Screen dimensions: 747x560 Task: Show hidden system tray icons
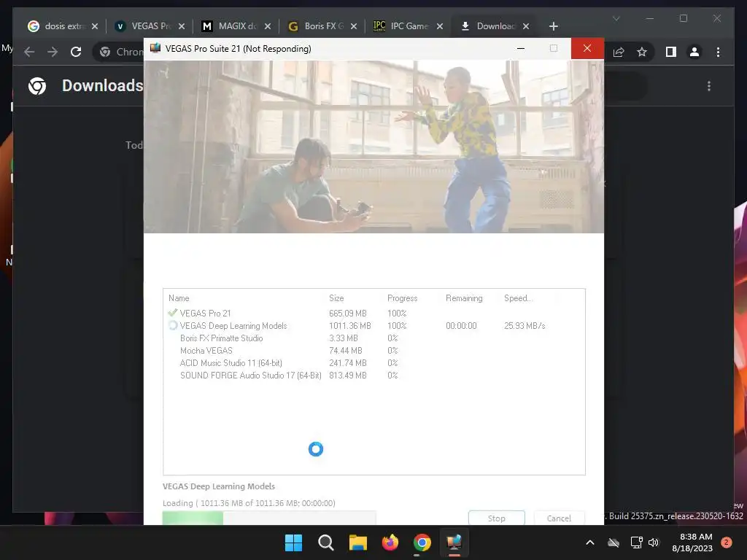tap(589, 542)
